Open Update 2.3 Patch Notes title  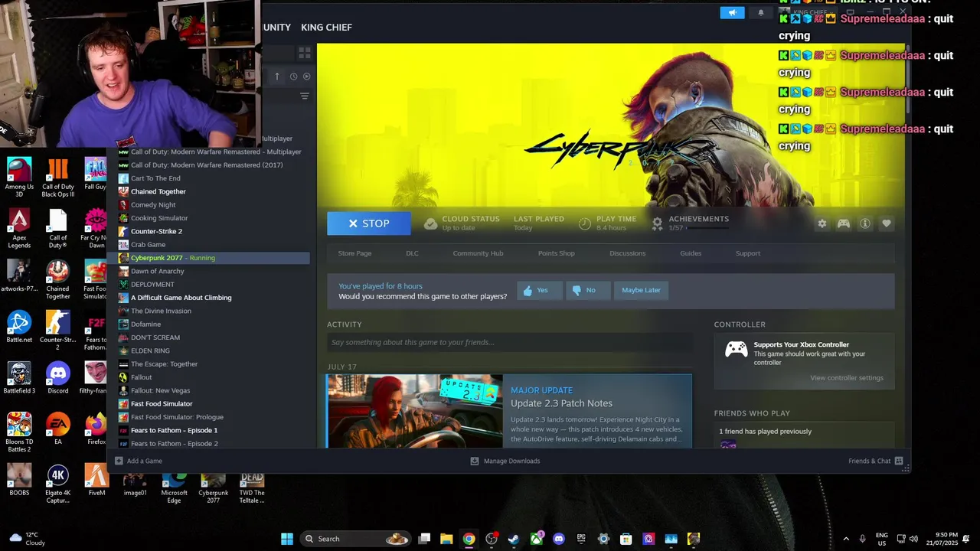click(561, 403)
